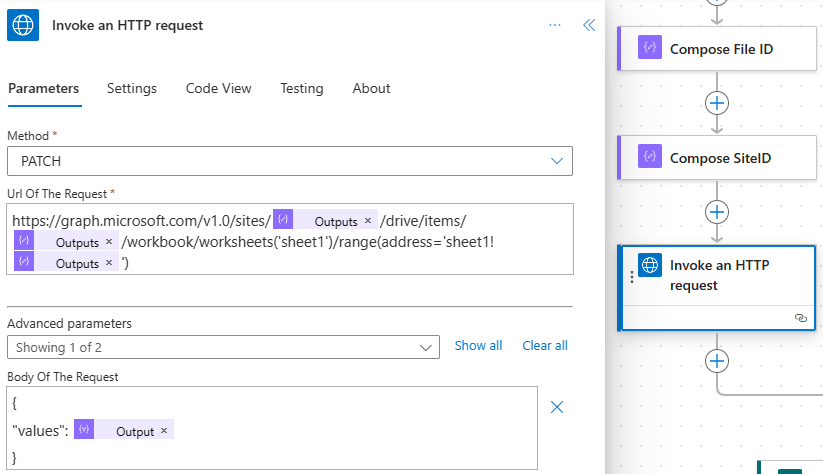The height and width of the screenshot is (474, 823).
Task: Click the Clear all link
Action: pos(544,345)
